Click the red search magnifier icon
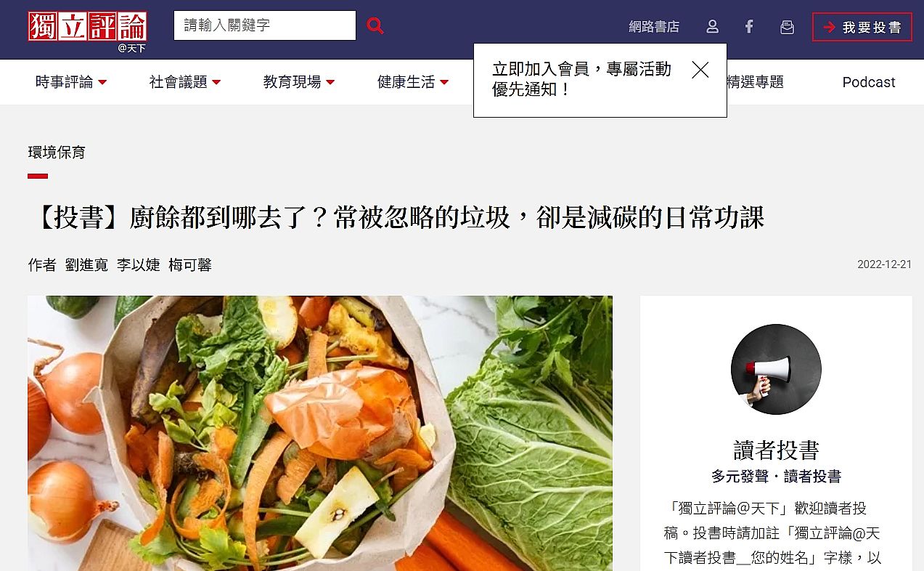 point(375,26)
